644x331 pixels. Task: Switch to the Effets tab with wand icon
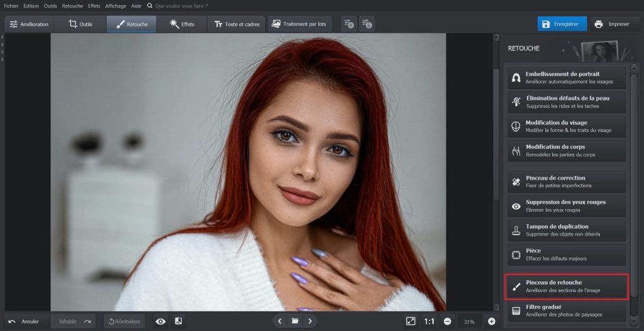click(x=182, y=24)
